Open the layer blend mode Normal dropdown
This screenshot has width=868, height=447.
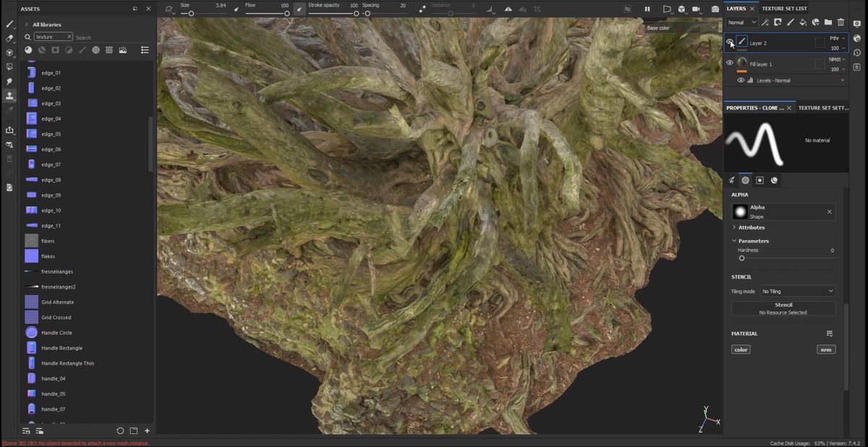tap(742, 22)
